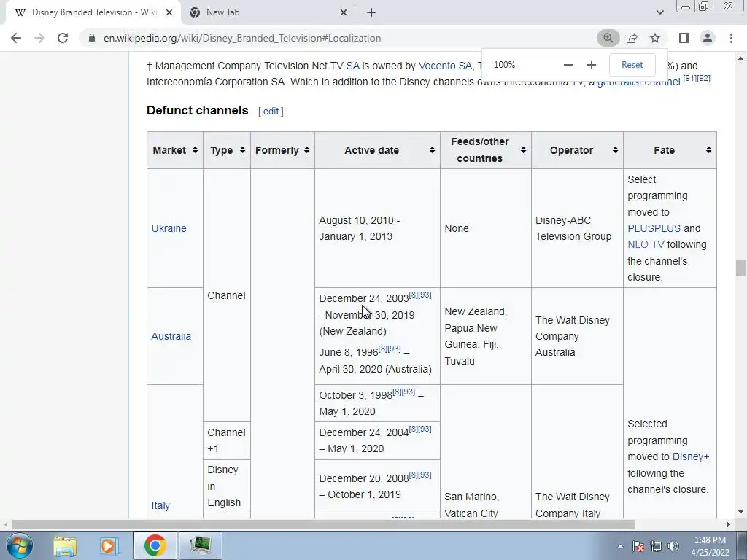Open the Vocento SA link
This screenshot has width=747, height=560.
click(445, 66)
